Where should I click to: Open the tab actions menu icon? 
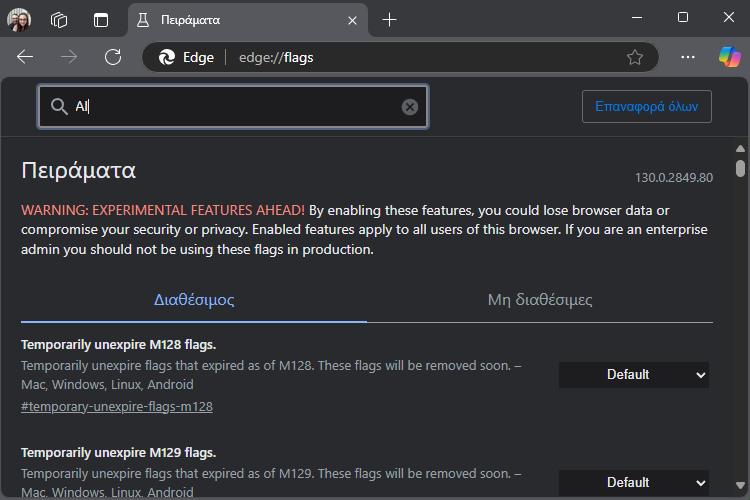[101, 20]
